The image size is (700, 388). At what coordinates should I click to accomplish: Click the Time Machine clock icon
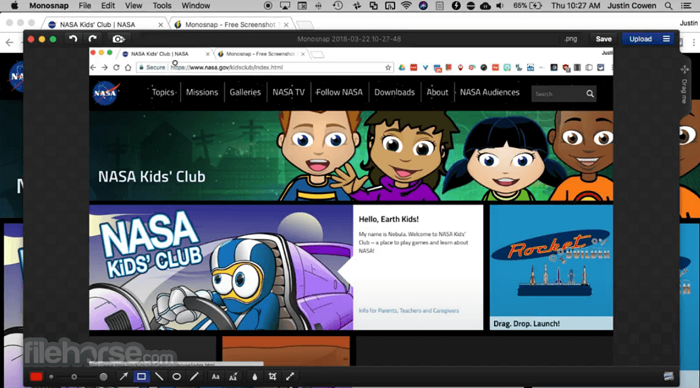pyautogui.click(x=338, y=6)
